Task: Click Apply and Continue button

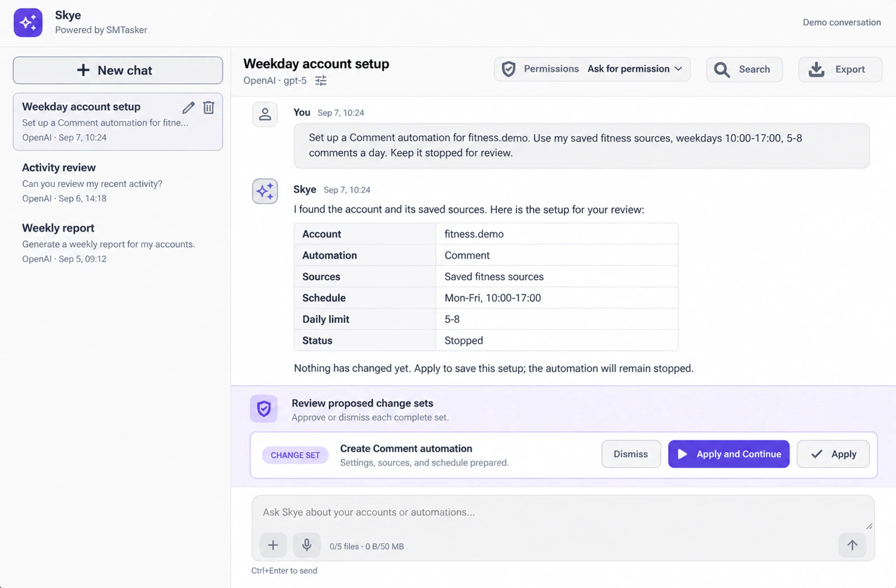Action: click(729, 454)
